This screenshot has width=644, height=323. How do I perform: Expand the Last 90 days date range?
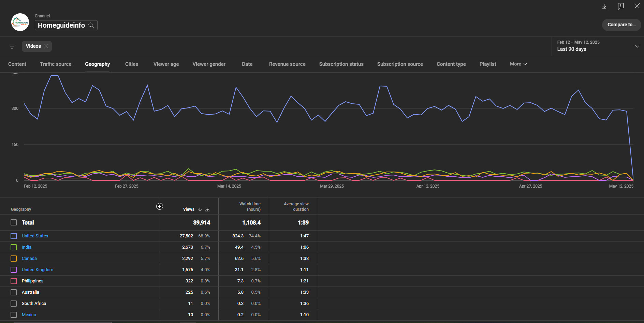coord(598,46)
